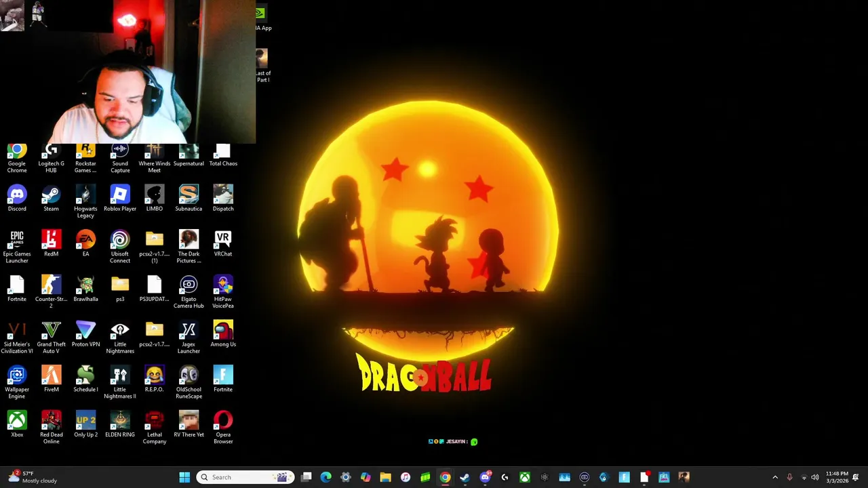
Task: Open the Sid Meier's Civilization VI desktop icon
Action: [x=17, y=338]
